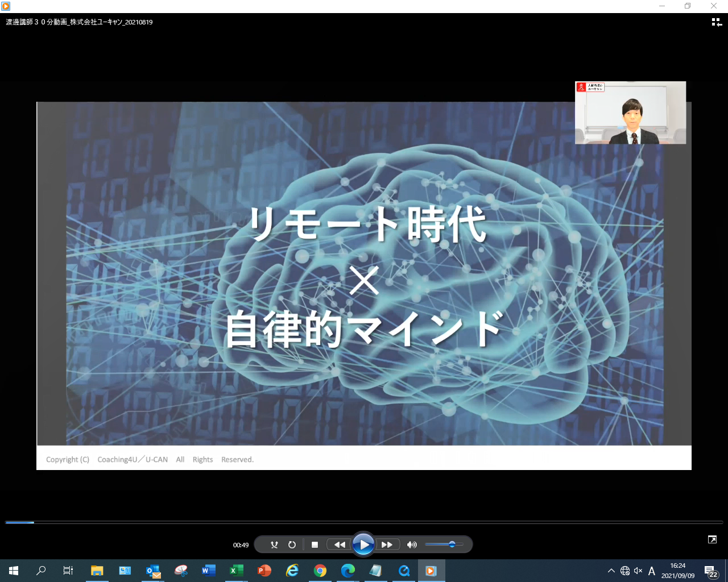Open Excel from the taskbar
The height and width of the screenshot is (582, 728).
tap(236, 571)
